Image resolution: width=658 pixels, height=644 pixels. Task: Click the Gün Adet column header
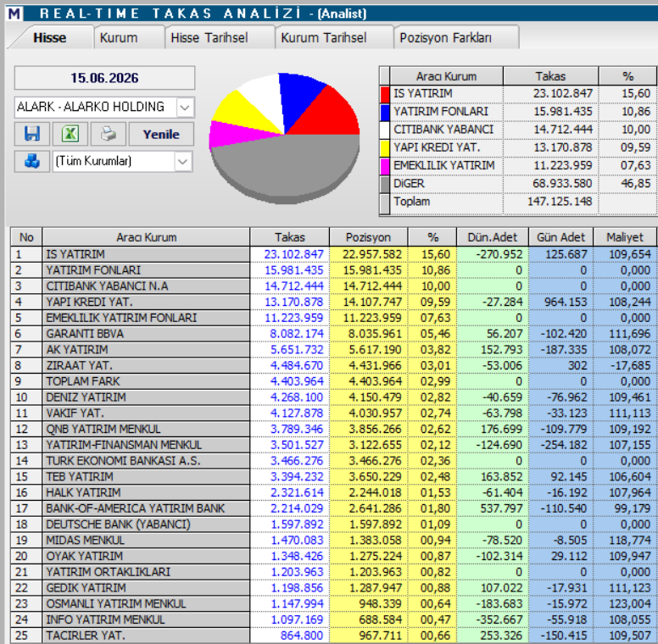coord(560,237)
